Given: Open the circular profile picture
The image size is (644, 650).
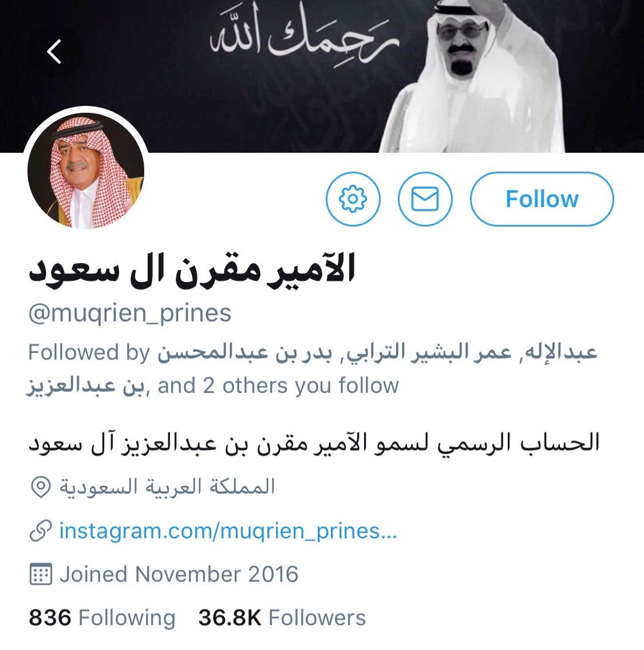Looking at the screenshot, I should pos(86,171).
